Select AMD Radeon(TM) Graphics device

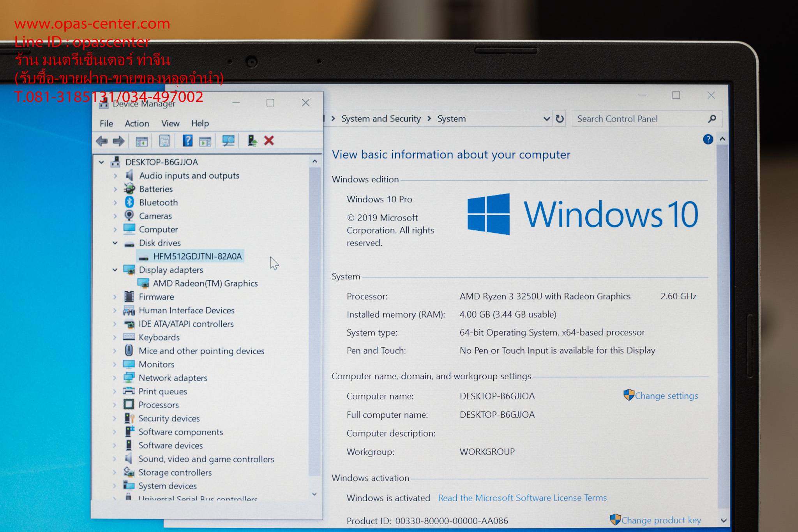(x=205, y=283)
